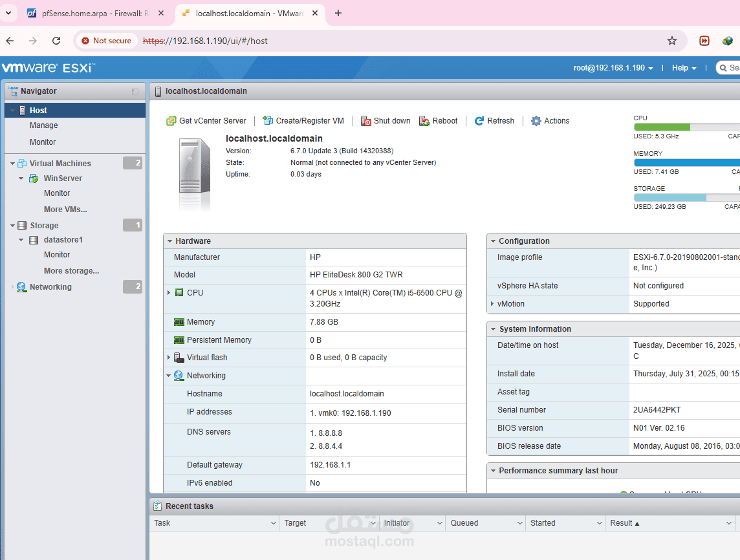Reboot the ESXi host
The height and width of the screenshot is (560, 740).
(x=438, y=121)
